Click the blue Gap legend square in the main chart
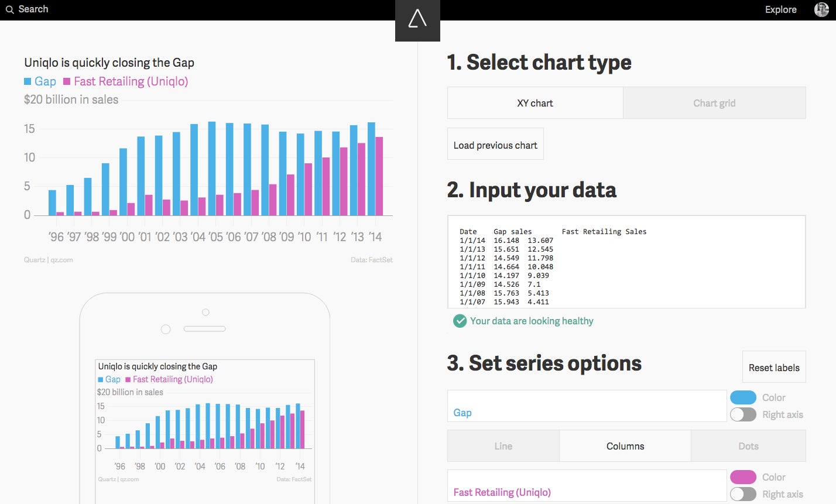The height and width of the screenshot is (504, 836). 28,81
